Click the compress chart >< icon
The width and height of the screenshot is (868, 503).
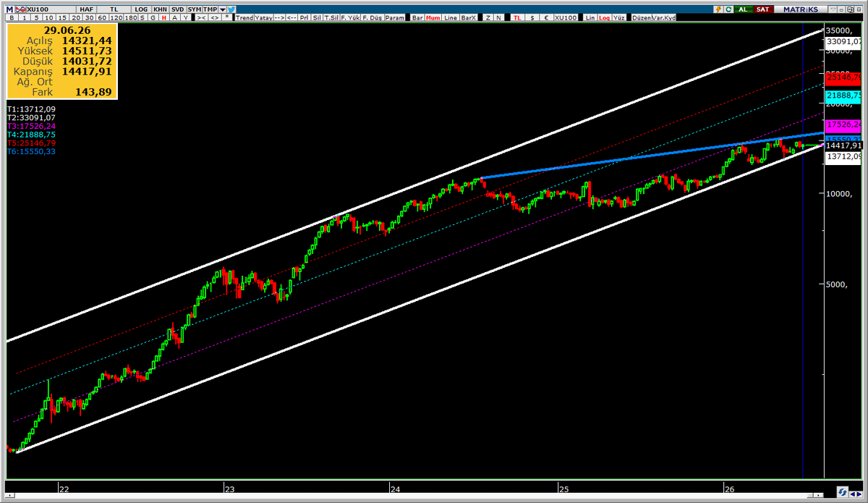click(x=201, y=17)
